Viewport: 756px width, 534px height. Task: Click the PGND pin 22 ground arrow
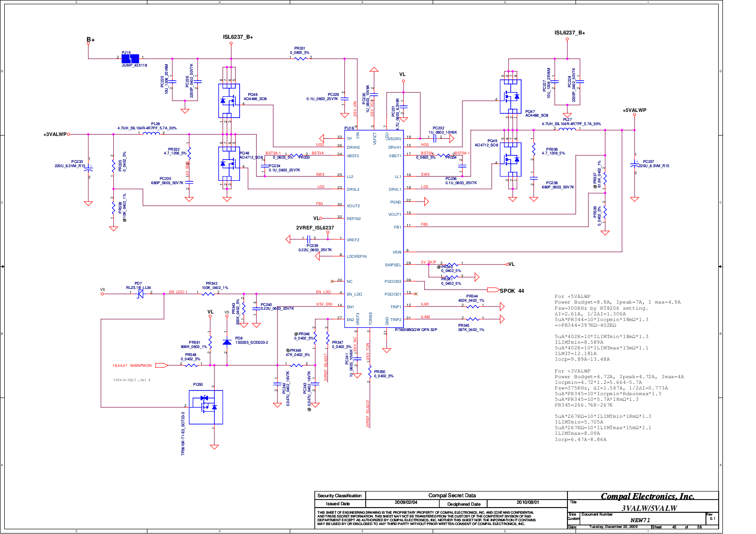pyautogui.click(x=426, y=202)
